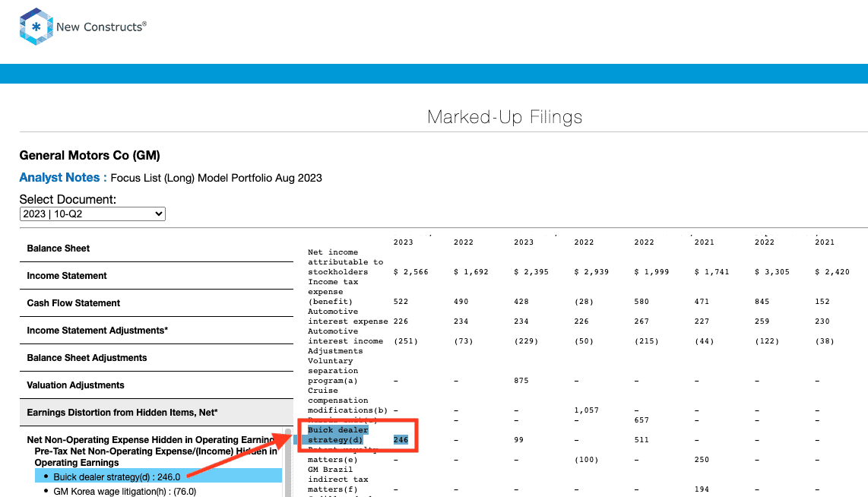Screen dimensions: 868x497
Task: Click Focus List (Long) Model Portfolio Aug 2023 text
Action: pos(217,179)
